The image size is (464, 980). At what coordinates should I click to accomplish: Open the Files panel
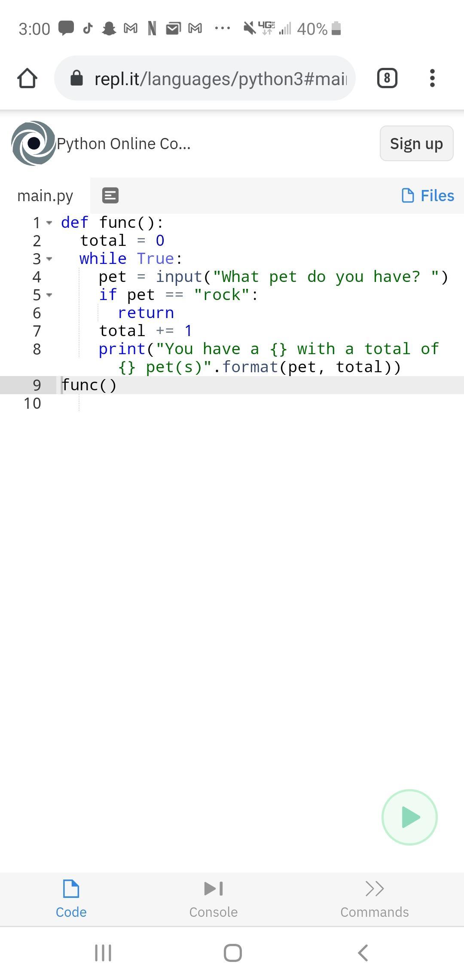coord(427,196)
